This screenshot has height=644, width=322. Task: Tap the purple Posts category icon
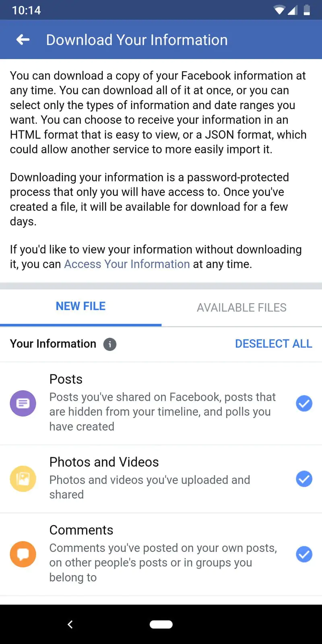23,403
